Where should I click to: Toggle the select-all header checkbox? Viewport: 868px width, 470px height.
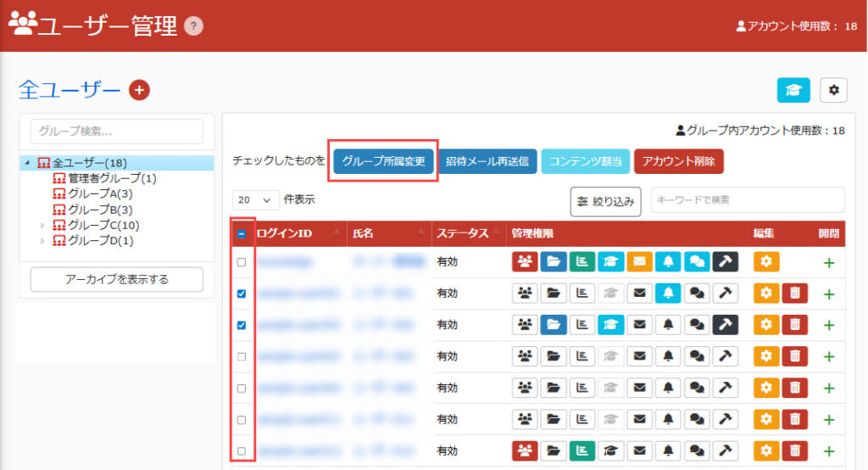point(242,233)
